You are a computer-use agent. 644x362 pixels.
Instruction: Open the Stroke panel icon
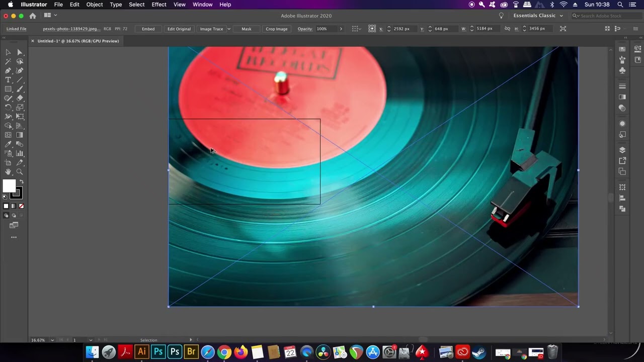(x=622, y=86)
